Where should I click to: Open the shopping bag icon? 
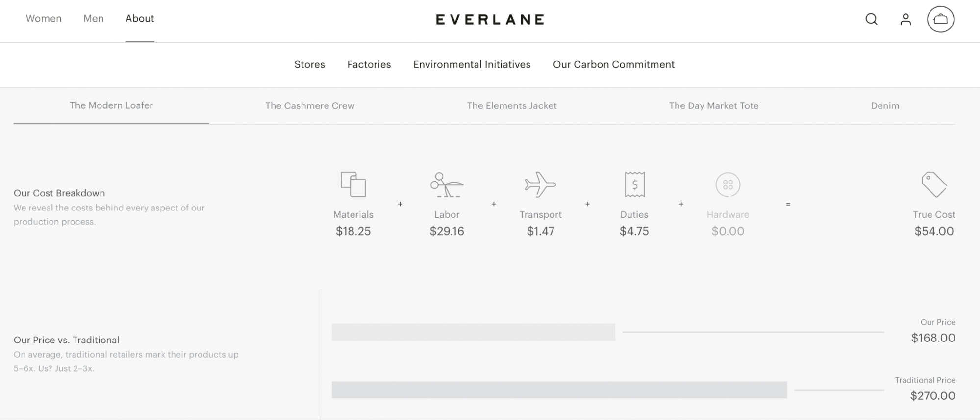[x=940, y=19]
